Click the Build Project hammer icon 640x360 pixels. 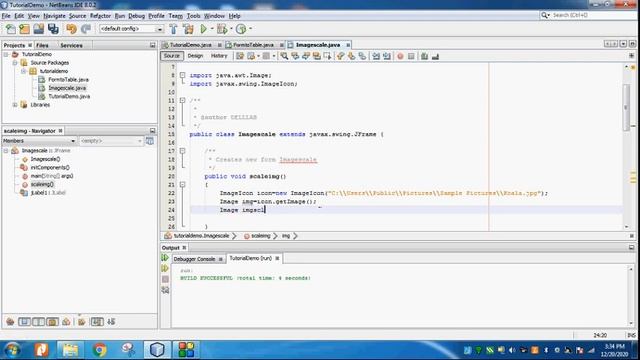(173, 29)
